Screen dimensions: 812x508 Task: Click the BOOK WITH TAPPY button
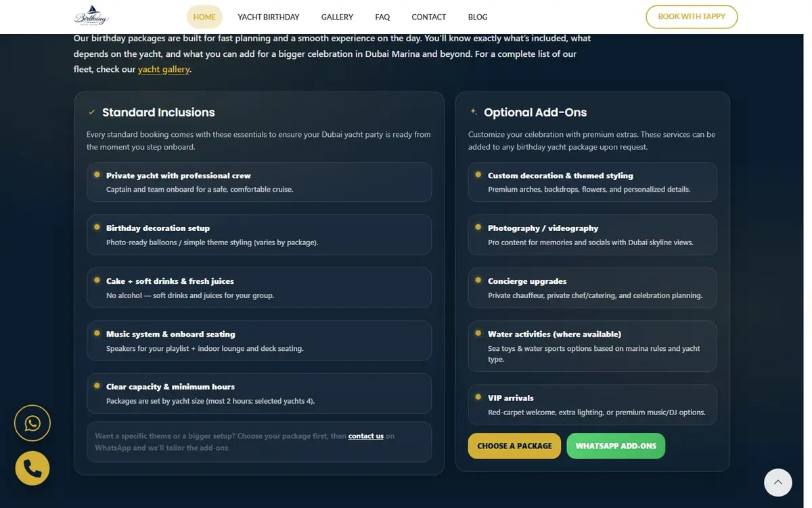click(x=692, y=17)
